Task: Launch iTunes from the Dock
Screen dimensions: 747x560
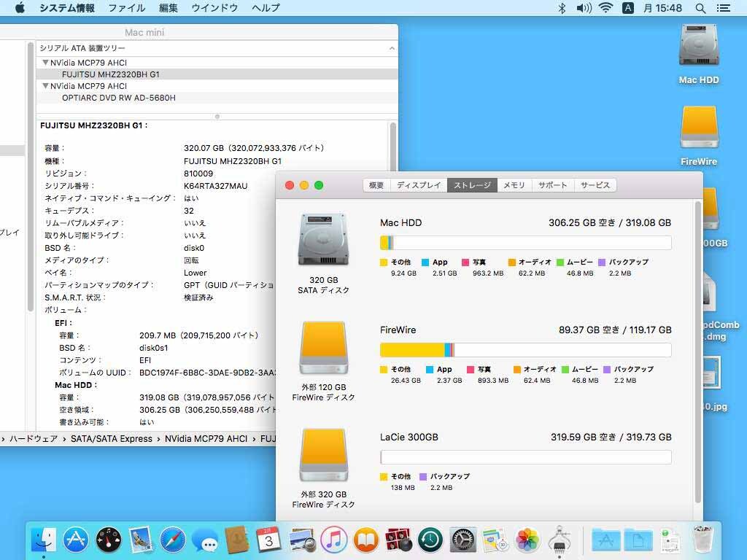Action: (x=333, y=540)
